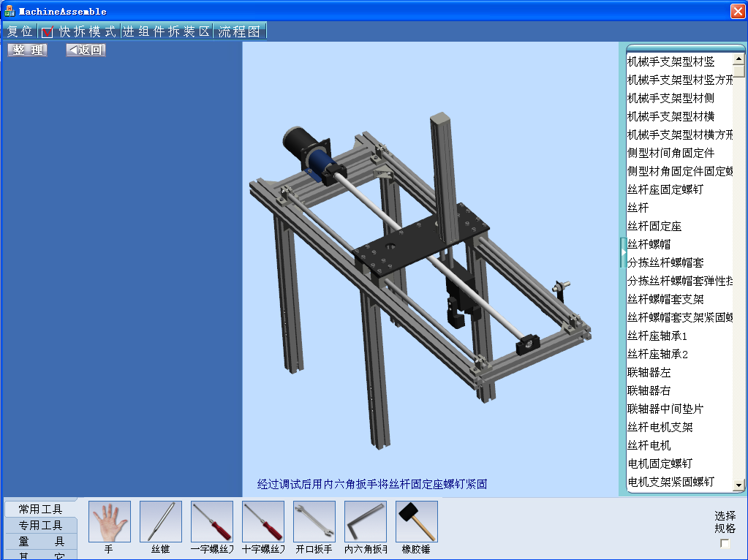
Task: Open the special tools (专用工具) tab
Action: (40, 525)
